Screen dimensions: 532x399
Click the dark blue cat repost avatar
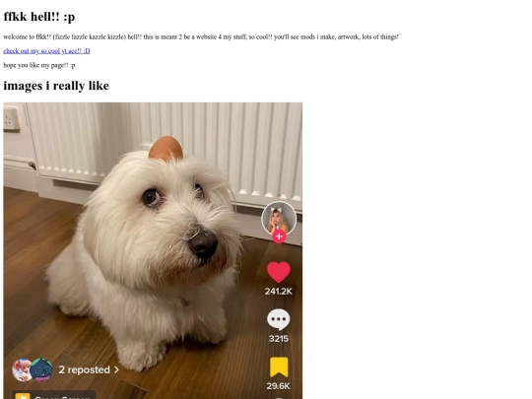click(x=41, y=369)
